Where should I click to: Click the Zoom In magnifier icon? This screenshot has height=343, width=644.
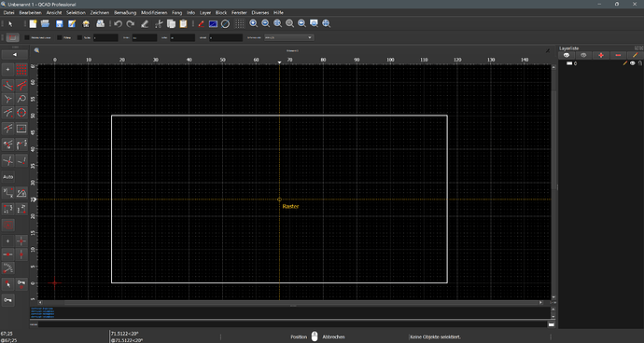coord(254,24)
